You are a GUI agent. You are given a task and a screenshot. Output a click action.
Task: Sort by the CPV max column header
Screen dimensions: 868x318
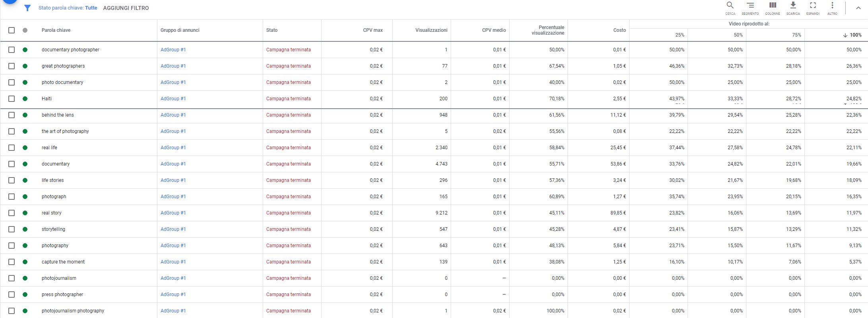373,30
